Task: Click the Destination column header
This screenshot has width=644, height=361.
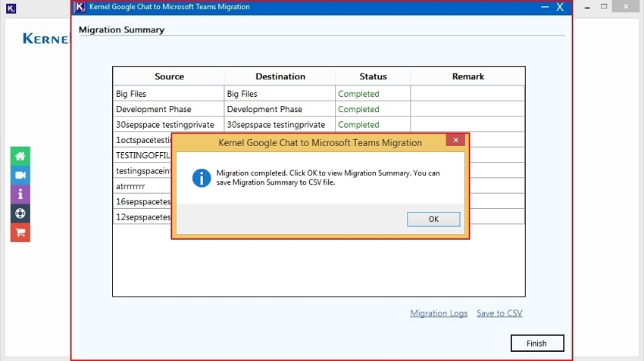Action: [280, 76]
